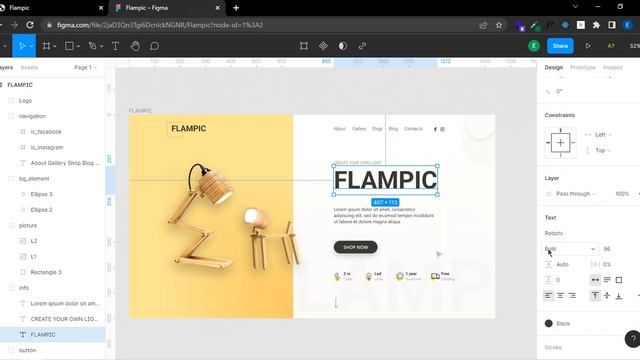Switch to the Design tab
Screen dimensions: 640x360
tap(553, 67)
